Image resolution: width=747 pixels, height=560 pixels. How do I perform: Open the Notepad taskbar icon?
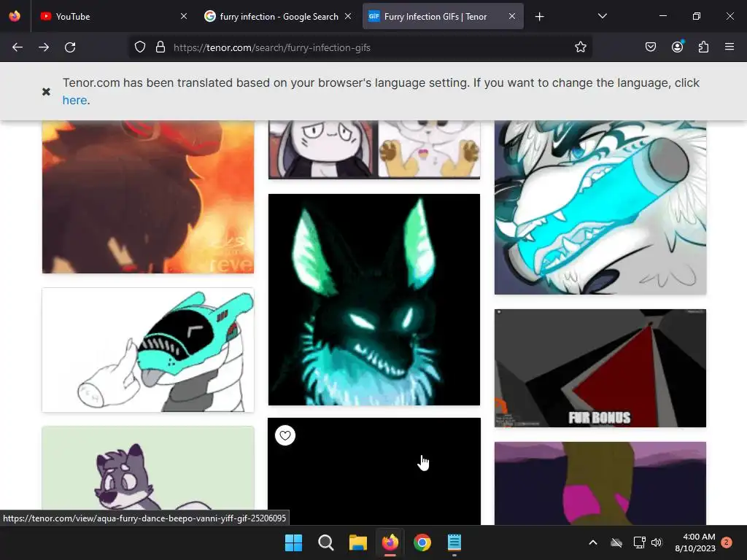[454, 542]
